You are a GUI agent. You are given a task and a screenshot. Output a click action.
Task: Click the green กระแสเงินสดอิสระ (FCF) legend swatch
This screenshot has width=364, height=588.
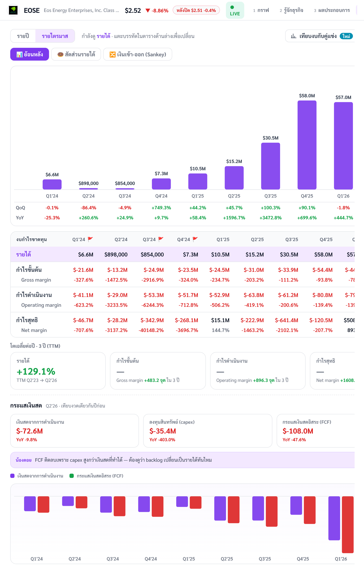72,476
